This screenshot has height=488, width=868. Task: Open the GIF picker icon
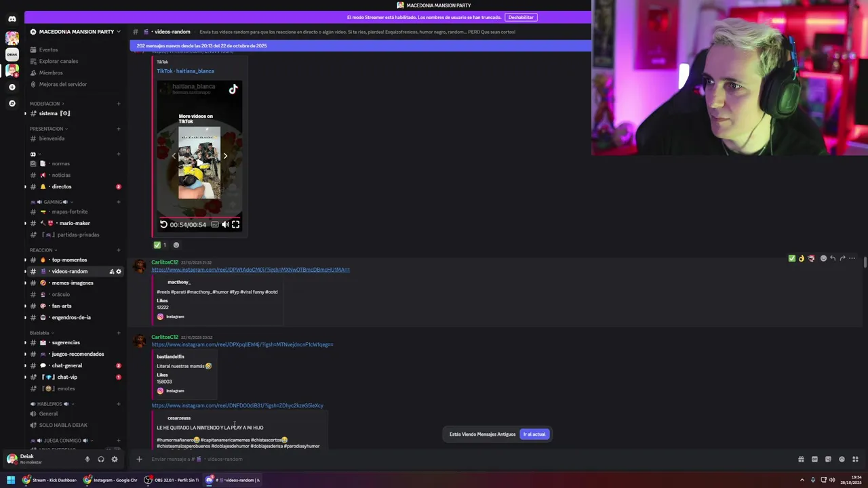click(x=814, y=459)
